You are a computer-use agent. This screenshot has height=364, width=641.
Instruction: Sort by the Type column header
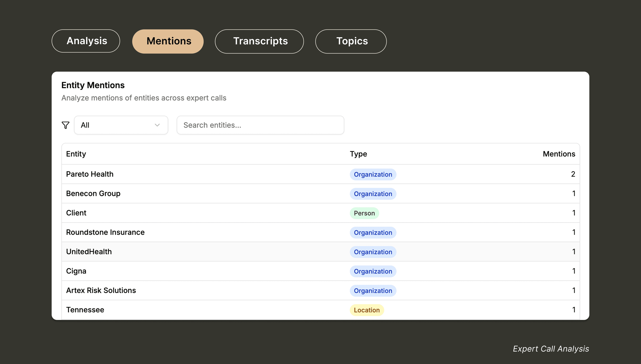(x=358, y=154)
